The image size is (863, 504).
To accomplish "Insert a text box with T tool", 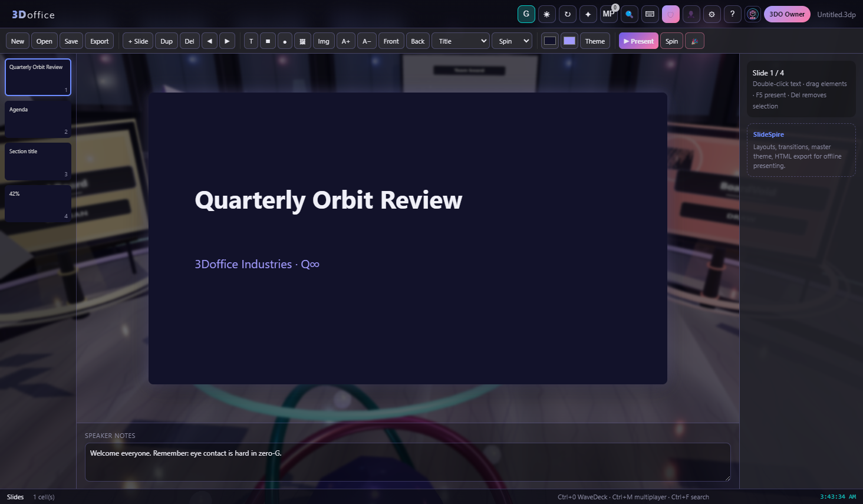I will pos(251,41).
